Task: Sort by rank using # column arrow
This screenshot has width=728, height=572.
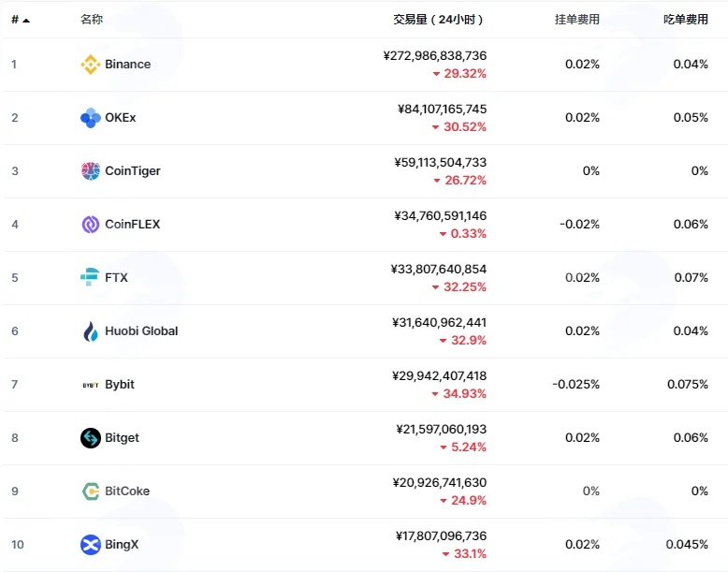Action: [x=21, y=20]
